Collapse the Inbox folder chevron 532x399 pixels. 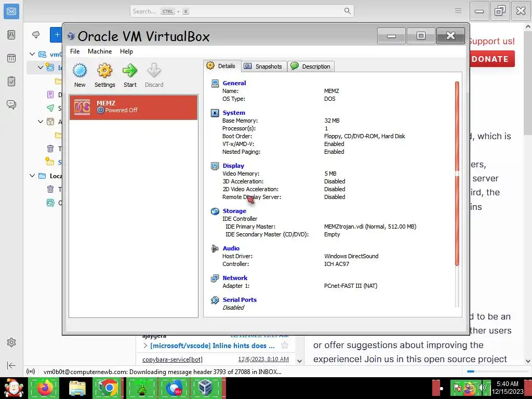pos(41,67)
